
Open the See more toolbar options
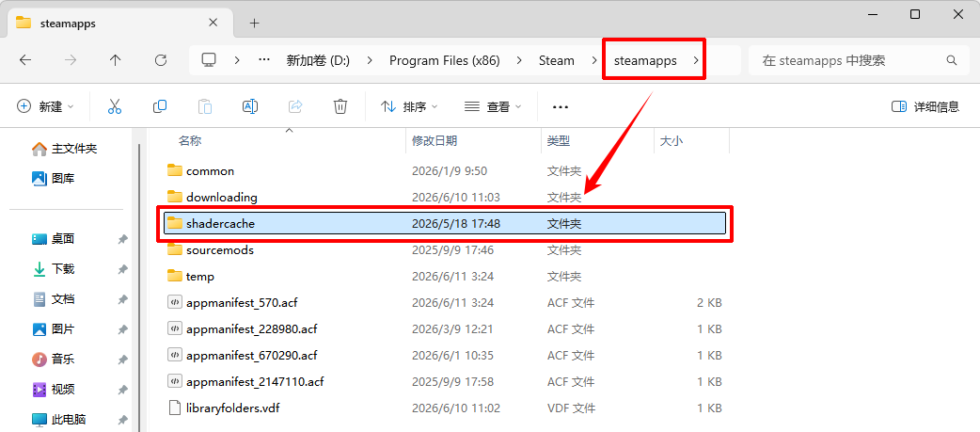coord(561,107)
